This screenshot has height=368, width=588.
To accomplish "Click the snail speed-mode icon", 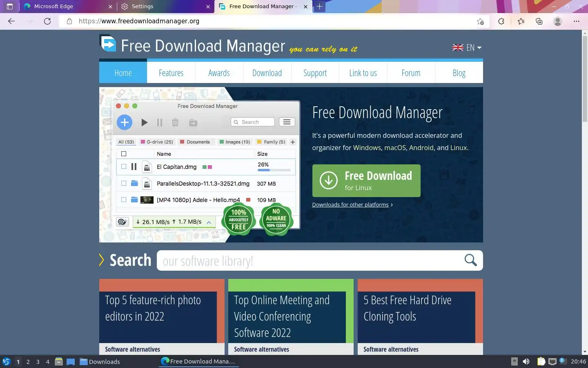I will (122, 222).
